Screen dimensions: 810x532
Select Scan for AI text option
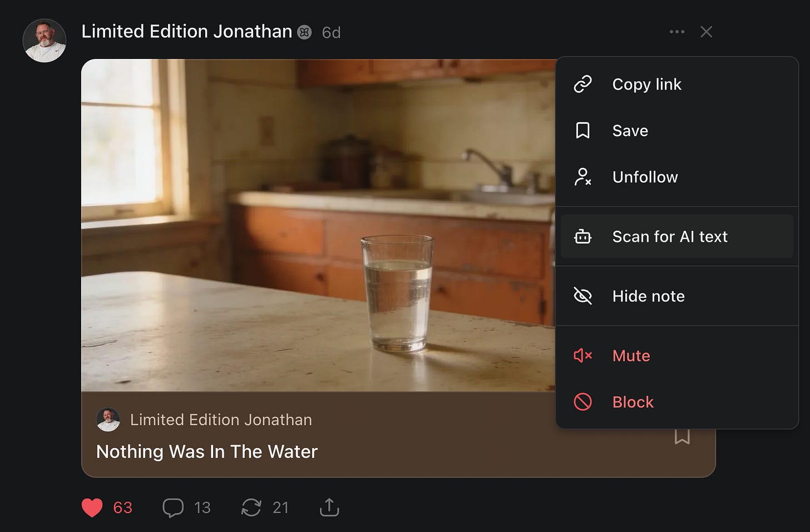(x=677, y=236)
